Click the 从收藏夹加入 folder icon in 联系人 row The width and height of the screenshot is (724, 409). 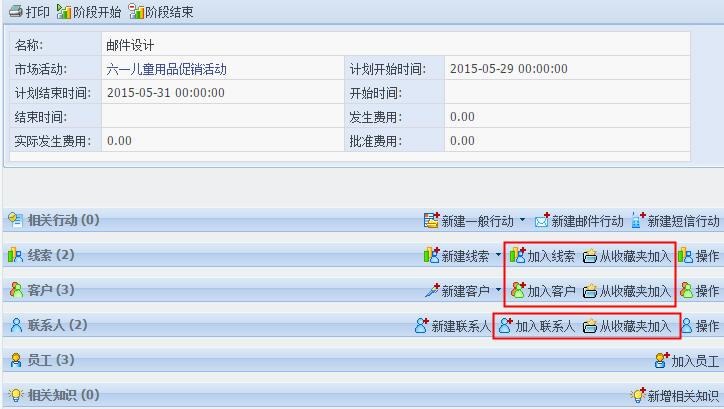pyautogui.click(x=590, y=326)
